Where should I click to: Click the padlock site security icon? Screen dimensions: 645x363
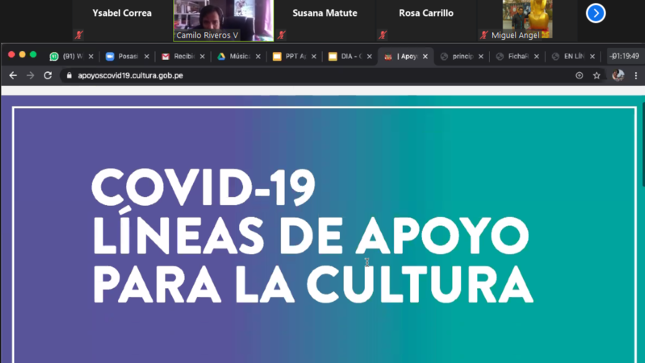tap(69, 75)
